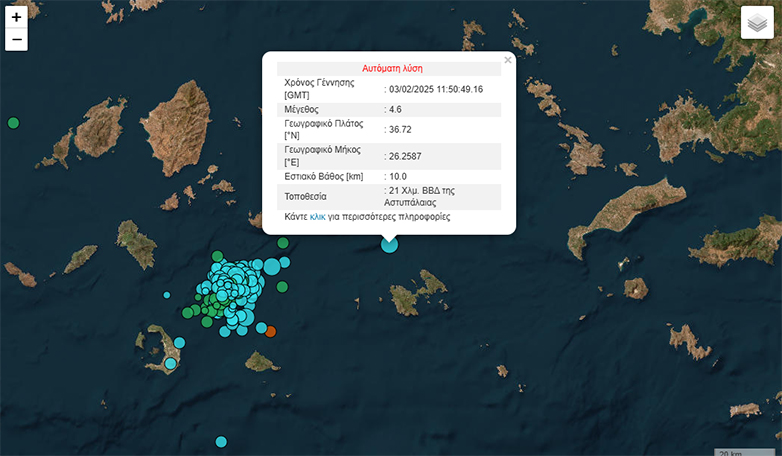The image size is (782, 456).
Task: Close the earthquake info popup
Action: pos(507,60)
